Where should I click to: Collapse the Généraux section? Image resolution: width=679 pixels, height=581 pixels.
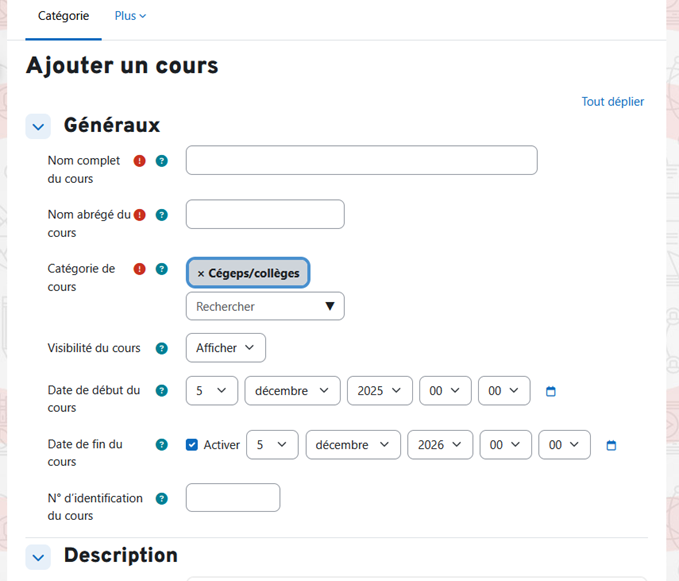[38, 127]
